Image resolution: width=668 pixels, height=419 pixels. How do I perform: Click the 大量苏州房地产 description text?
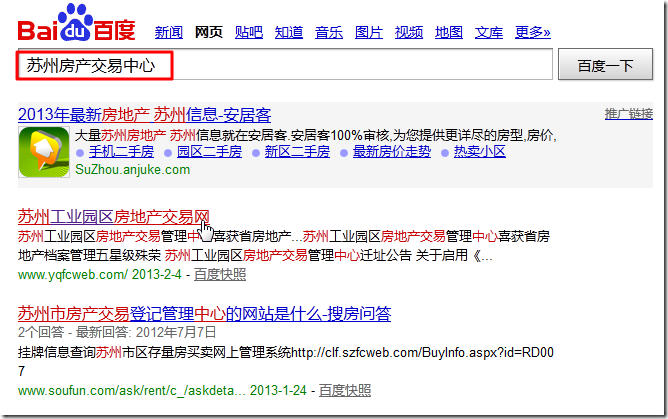316,136
